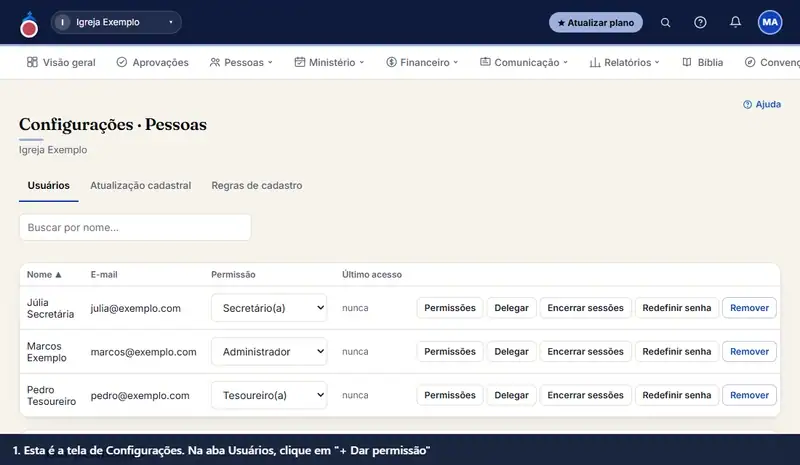Click Permissões for Marcos Exemplo
This screenshot has height=465, width=800.
pos(449,352)
